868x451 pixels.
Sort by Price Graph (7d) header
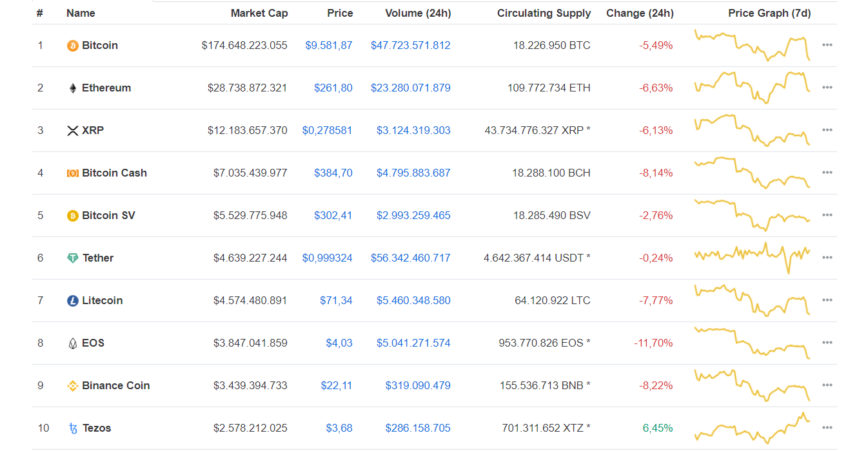pyautogui.click(x=769, y=13)
